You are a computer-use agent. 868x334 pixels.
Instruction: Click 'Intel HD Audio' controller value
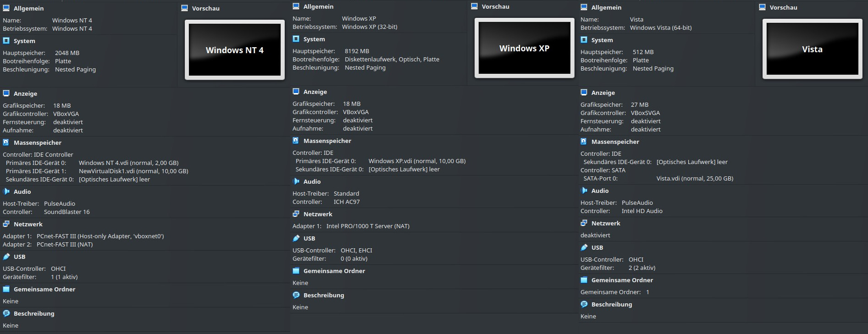[x=642, y=211]
